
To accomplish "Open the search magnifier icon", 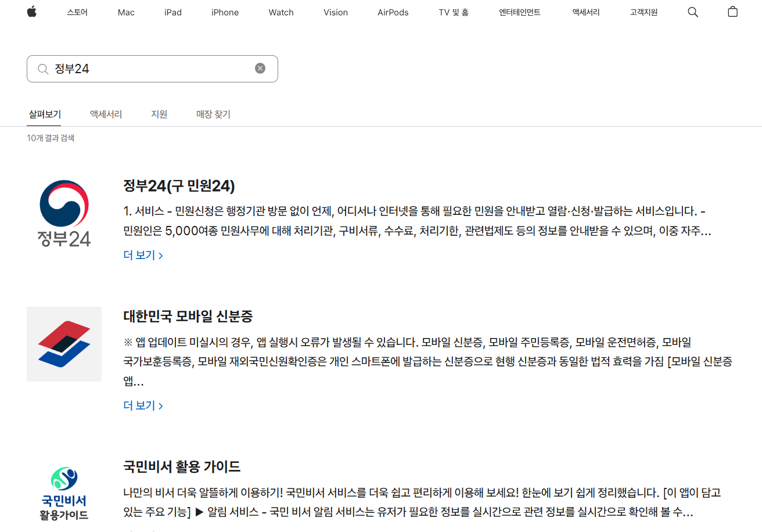I will tap(692, 12).
